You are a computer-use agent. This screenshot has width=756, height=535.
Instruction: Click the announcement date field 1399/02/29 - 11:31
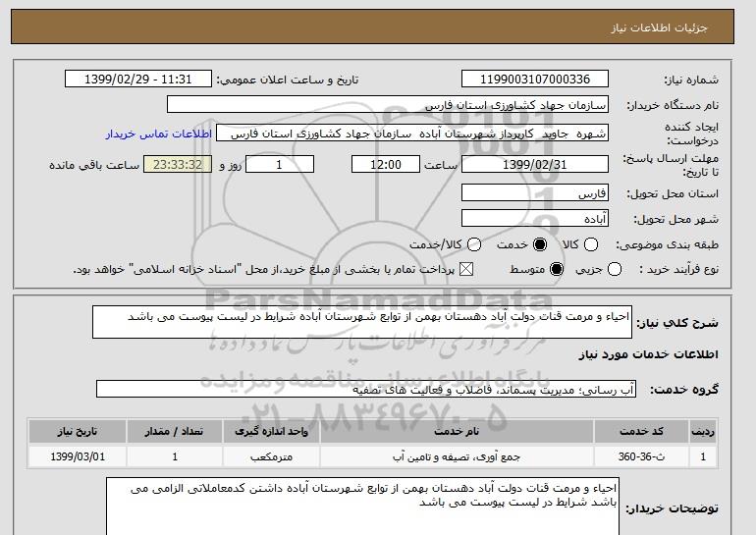point(137,80)
